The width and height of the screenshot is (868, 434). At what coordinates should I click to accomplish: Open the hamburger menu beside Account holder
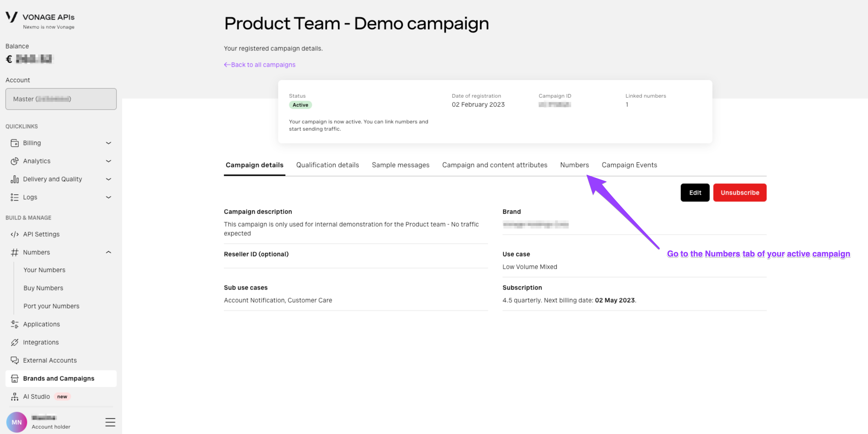click(x=110, y=422)
